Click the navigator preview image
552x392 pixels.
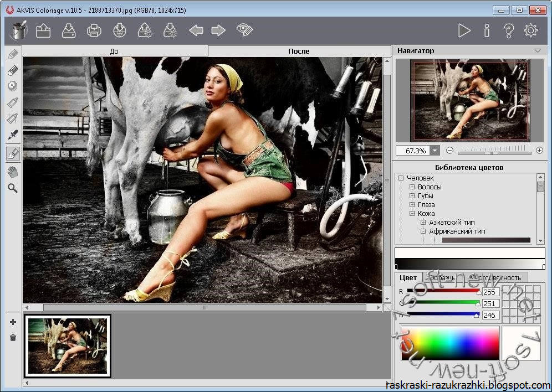[x=470, y=100]
